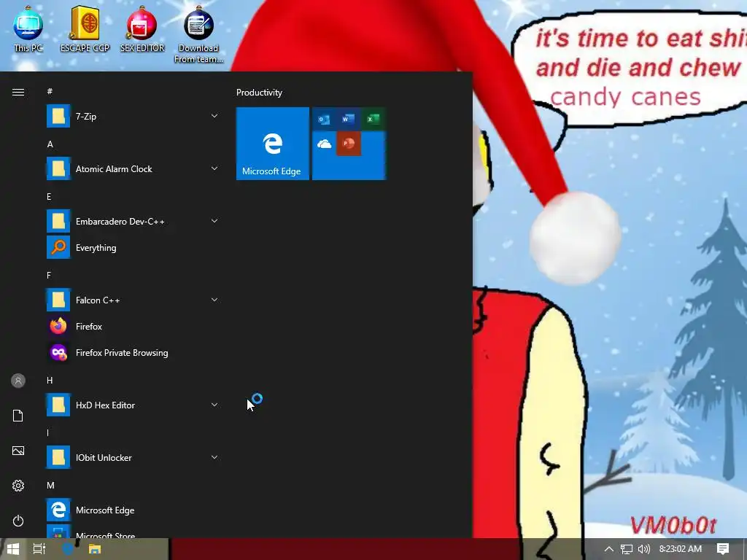Launch the SEX EDITOR desktop shortcut

[142, 28]
